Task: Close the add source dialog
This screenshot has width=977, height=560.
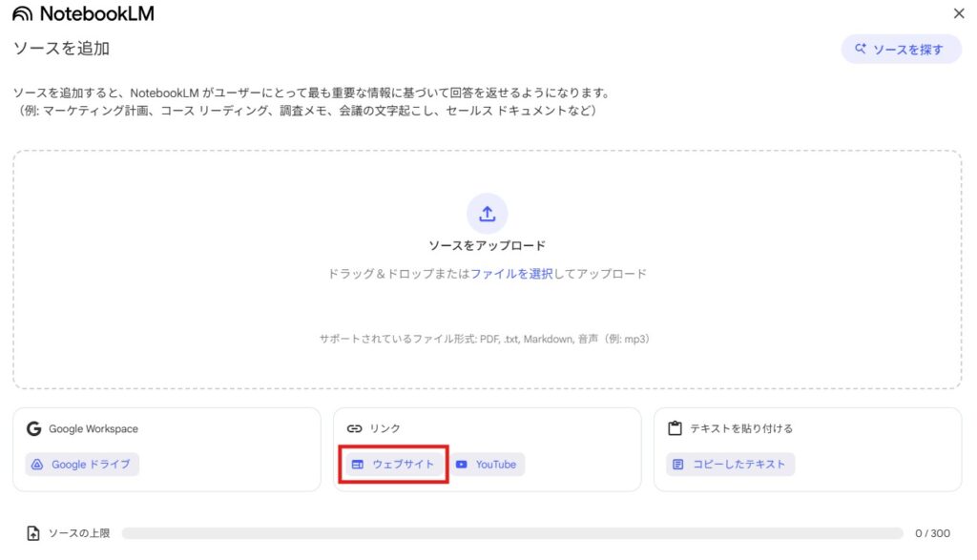Action: tap(959, 13)
